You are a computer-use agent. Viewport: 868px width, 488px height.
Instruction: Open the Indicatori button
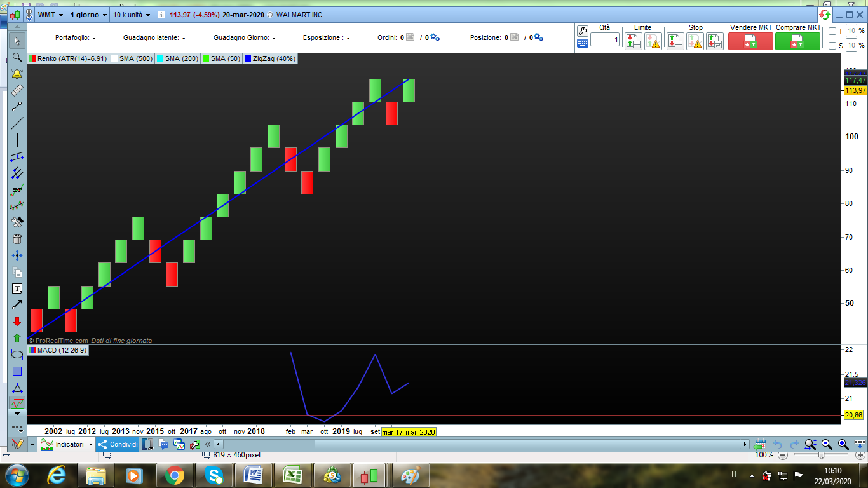(62, 444)
